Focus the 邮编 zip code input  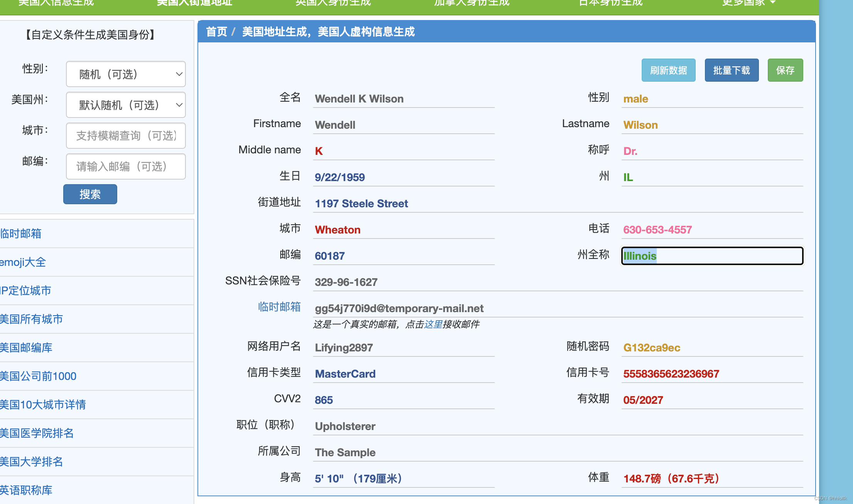[125, 166]
